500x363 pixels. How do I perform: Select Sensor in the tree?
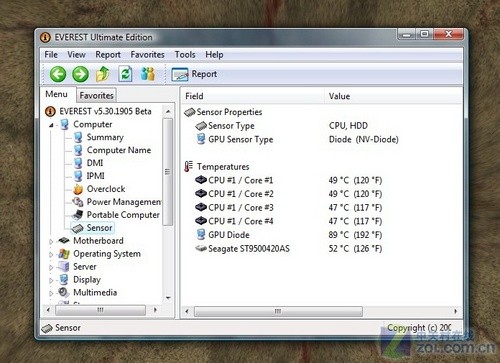pos(99,228)
